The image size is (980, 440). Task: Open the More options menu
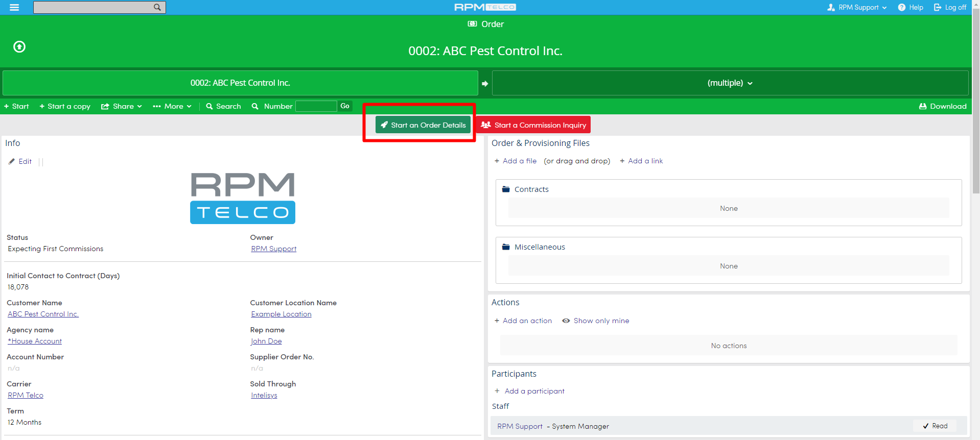pyautogui.click(x=172, y=106)
